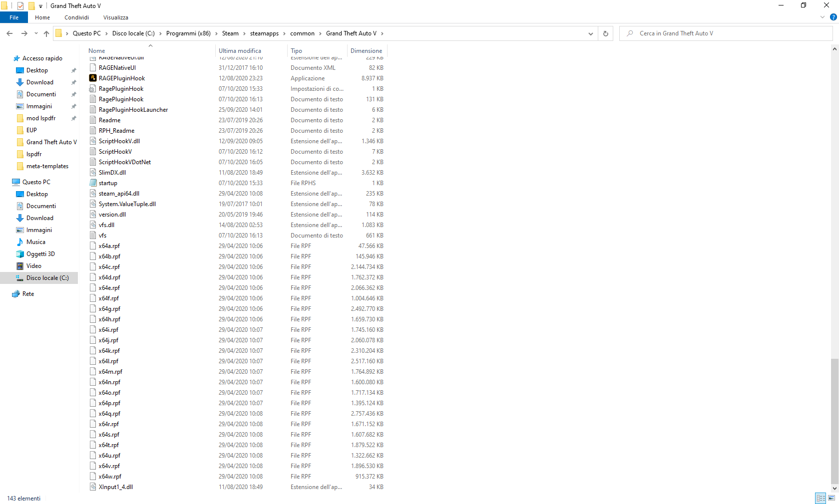The image size is (839, 504).
Task: Open meta-templates folder in sidebar
Action: click(x=42, y=166)
